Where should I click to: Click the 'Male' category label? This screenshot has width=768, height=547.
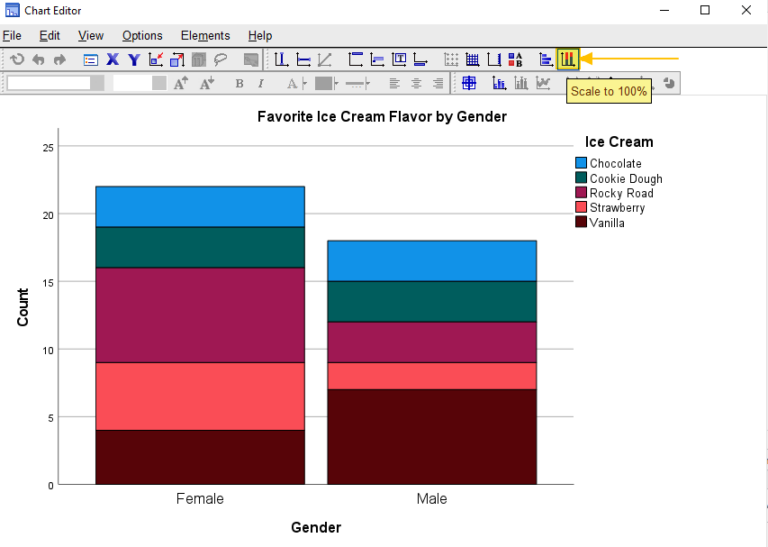432,499
